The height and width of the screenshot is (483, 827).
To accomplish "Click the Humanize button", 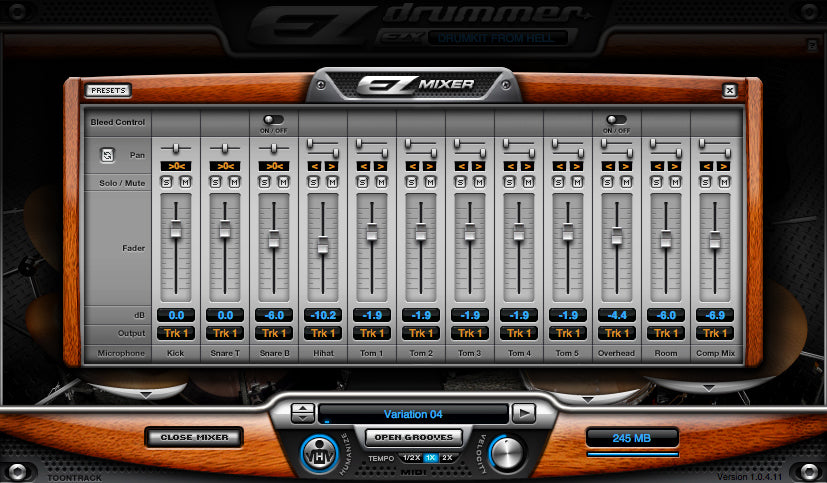I will tap(322, 454).
